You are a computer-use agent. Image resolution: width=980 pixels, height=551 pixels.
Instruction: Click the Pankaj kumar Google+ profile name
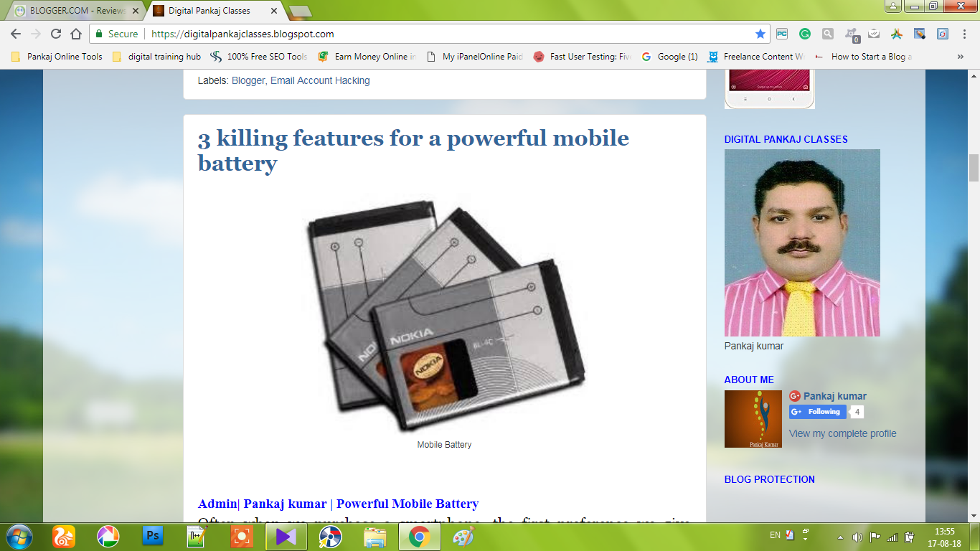coord(835,396)
